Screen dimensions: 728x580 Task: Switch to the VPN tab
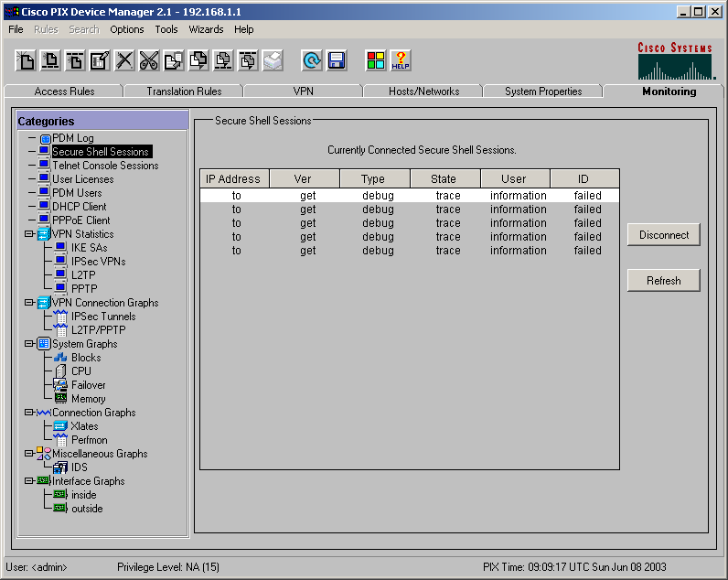pyautogui.click(x=303, y=91)
